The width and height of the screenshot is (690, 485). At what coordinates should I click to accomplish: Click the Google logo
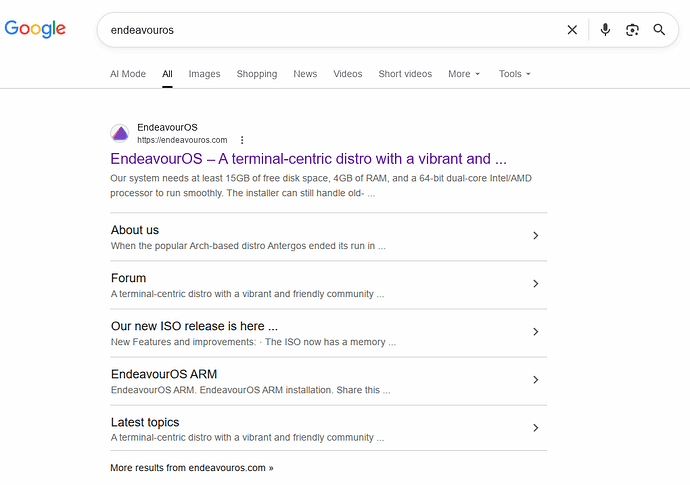click(x=35, y=29)
